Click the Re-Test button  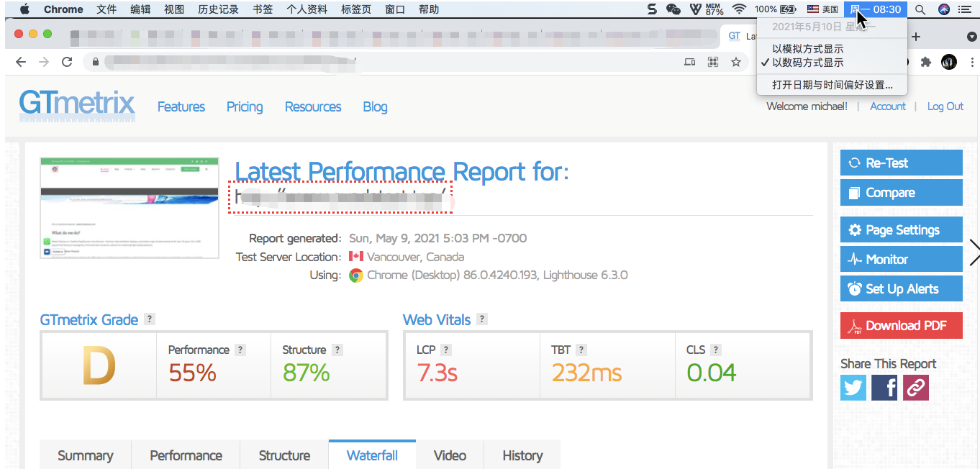901,163
